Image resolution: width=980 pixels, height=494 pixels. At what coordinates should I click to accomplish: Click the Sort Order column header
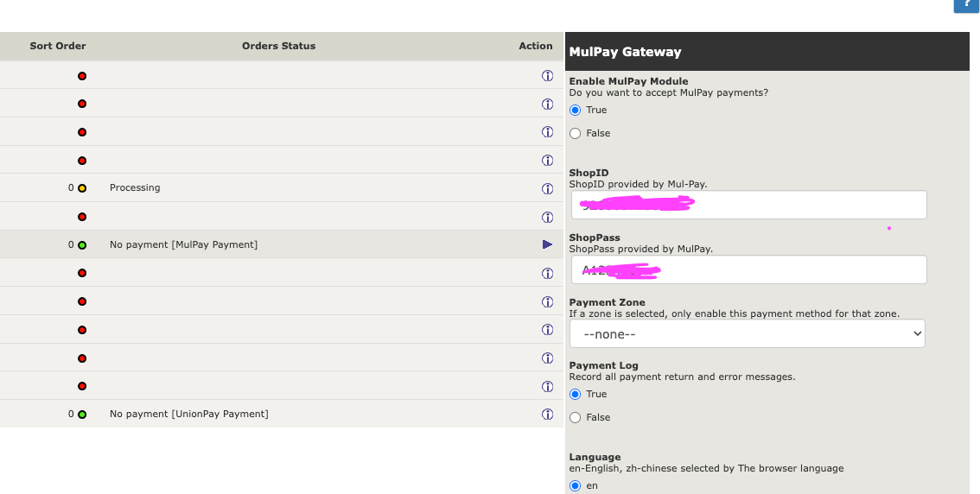tap(58, 47)
